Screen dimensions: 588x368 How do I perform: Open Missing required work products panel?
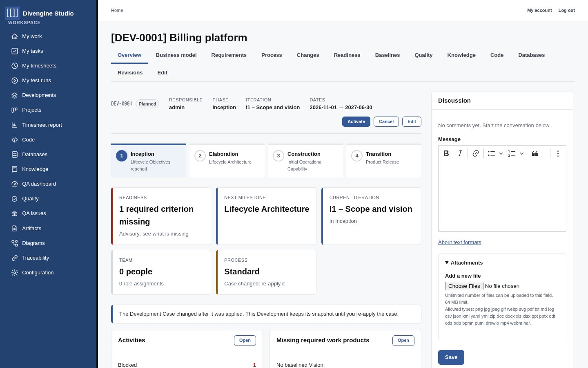pos(403,341)
